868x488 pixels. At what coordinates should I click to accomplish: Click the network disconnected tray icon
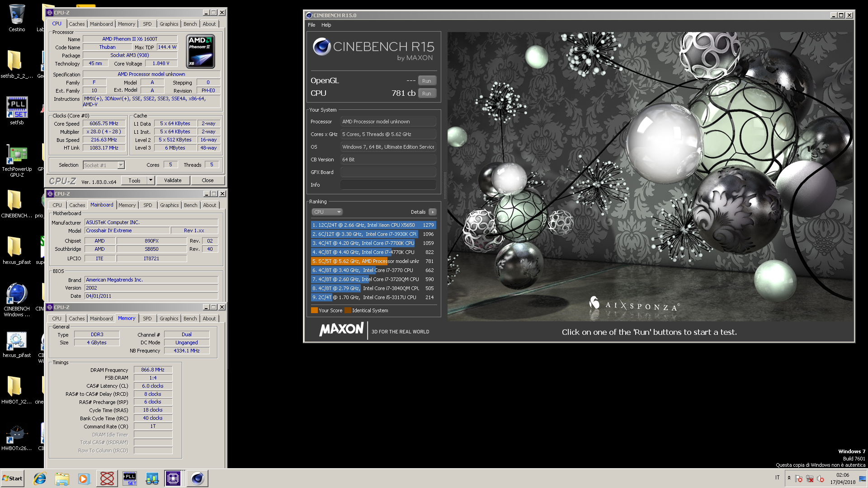tap(810, 479)
